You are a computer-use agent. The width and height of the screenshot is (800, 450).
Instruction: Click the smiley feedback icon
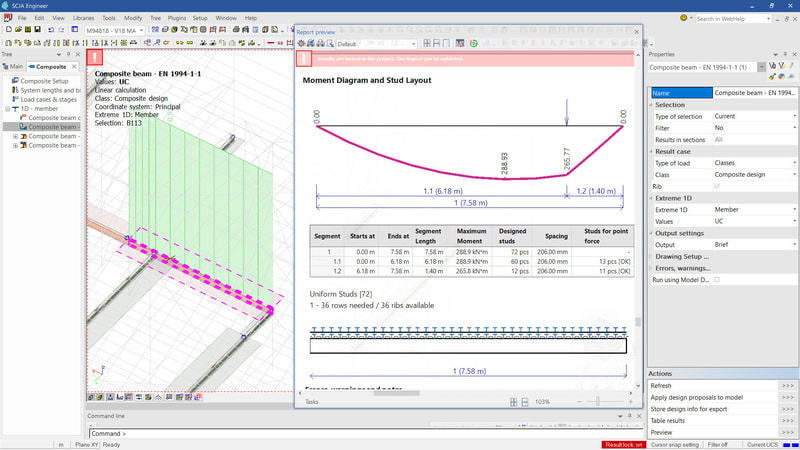[x=684, y=18]
